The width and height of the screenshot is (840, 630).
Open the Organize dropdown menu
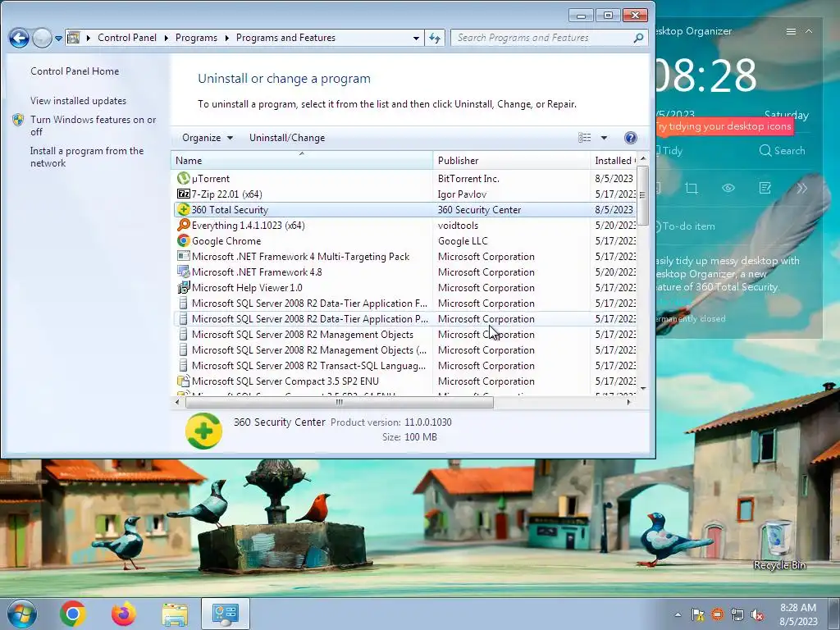tap(208, 138)
